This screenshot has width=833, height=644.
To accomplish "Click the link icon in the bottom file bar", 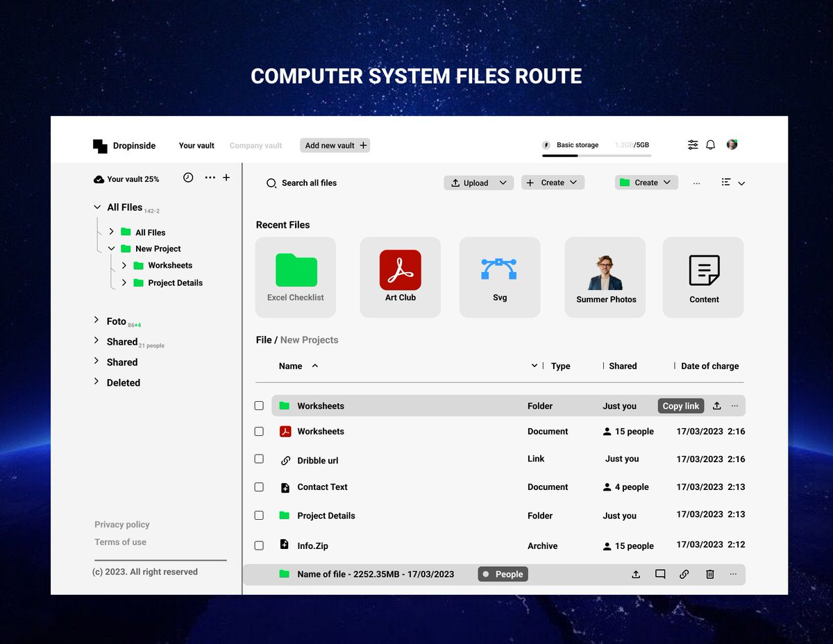I will point(684,574).
